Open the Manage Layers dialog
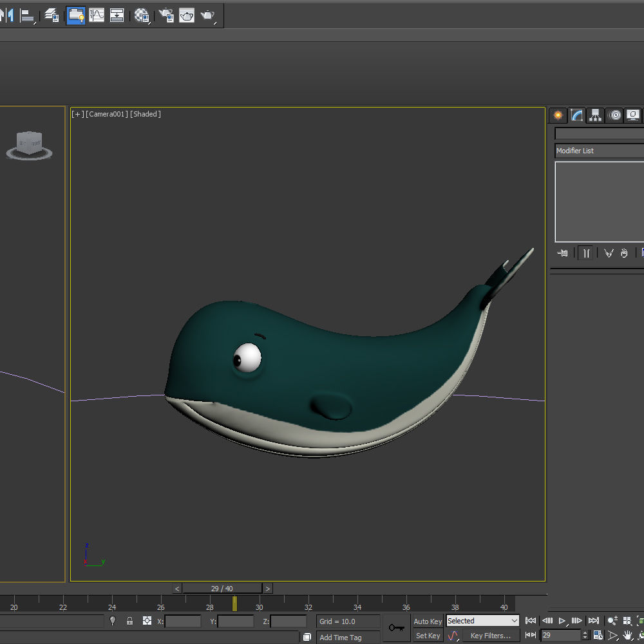 click(x=52, y=15)
